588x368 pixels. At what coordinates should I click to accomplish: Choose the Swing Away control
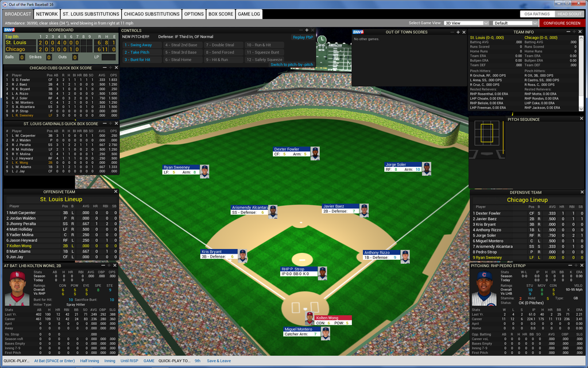139,45
